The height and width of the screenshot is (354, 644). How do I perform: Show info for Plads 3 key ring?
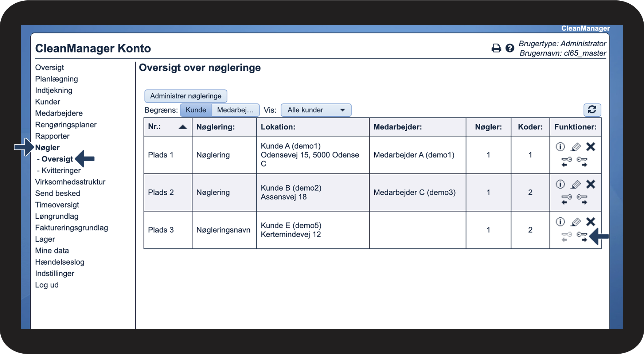(560, 222)
